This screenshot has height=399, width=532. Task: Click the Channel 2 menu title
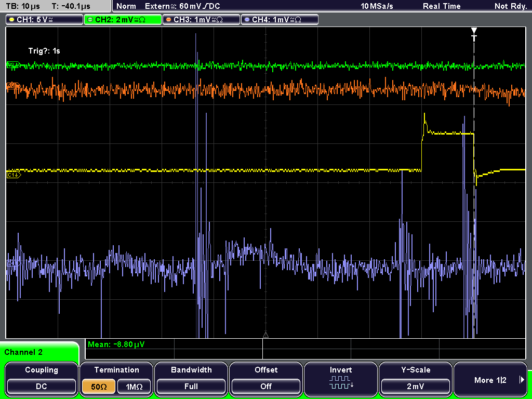(x=23, y=352)
